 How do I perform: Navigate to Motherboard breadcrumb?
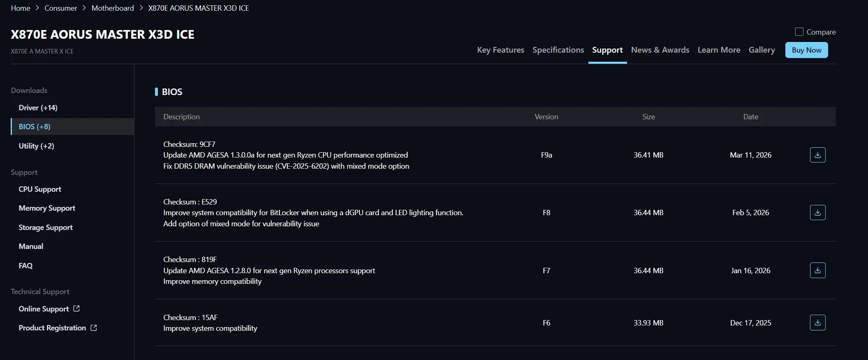pyautogui.click(x=113, y=8)
